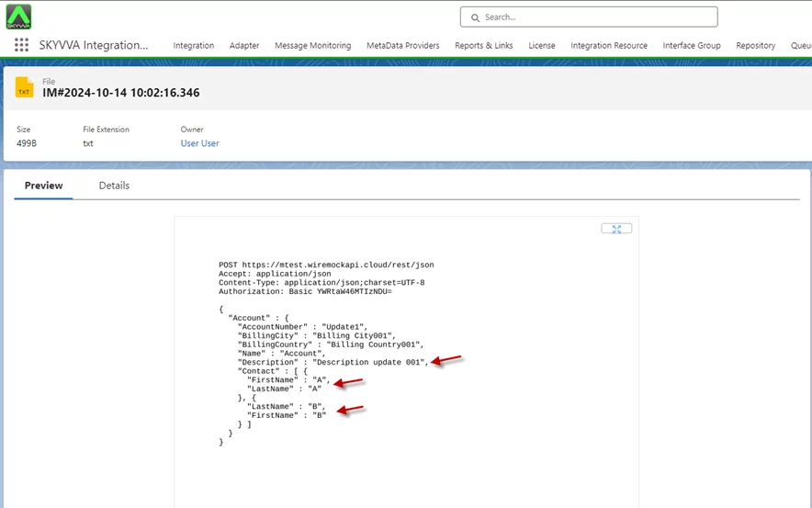This screenshot has height=508, width=812.
Task: Navigate to Integration Resource tab
Action: [608, 46]
